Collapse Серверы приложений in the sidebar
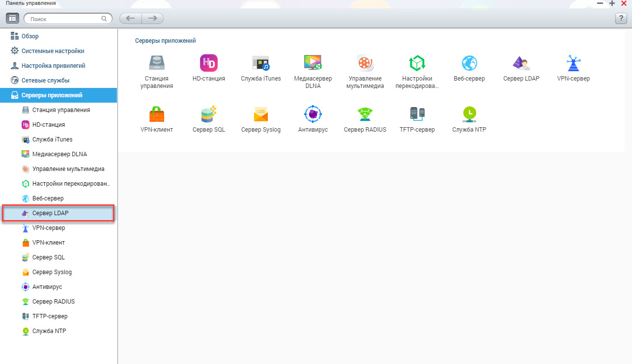The image size is (632, 364). coord(59,95)
